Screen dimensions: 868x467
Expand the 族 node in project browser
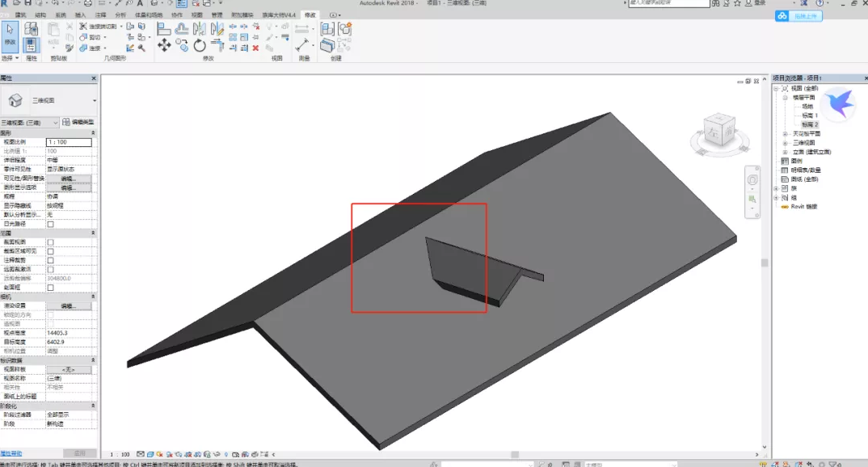tap(777, 188)
